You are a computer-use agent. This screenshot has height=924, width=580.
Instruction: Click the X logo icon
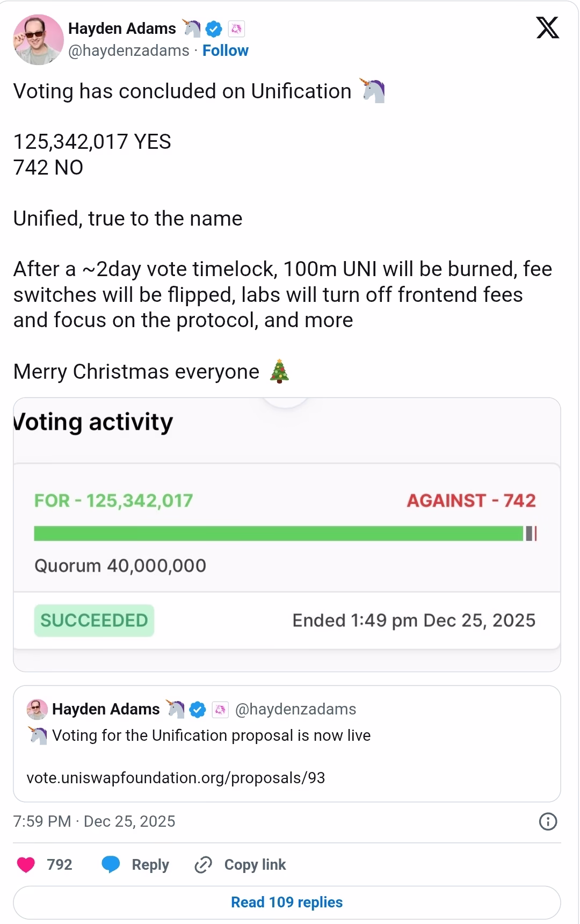[x=547, y=28]
